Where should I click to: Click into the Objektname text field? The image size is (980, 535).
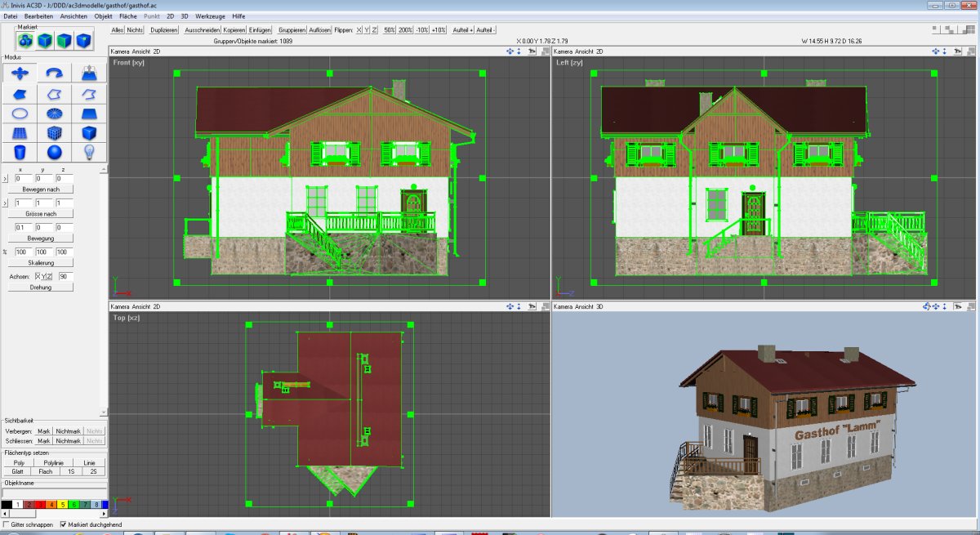[53, 493]
